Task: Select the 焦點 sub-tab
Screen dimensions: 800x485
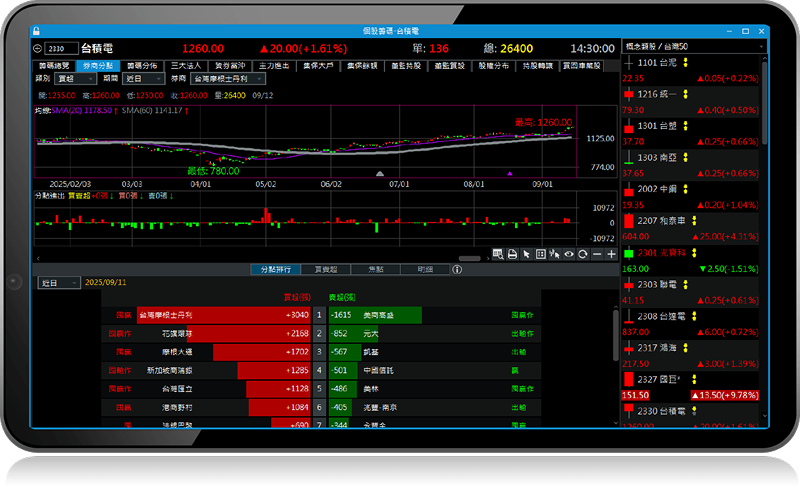Action: click(x=376, y=269)
